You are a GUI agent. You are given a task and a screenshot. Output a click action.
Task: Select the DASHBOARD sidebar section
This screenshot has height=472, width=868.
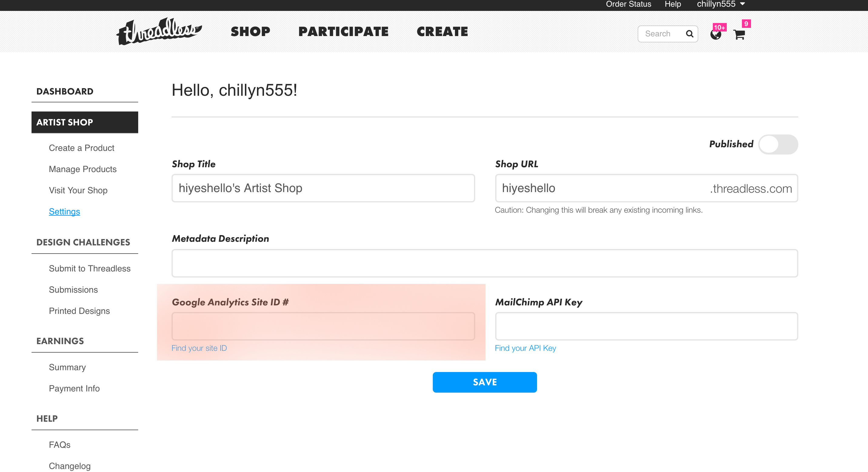(x=65, y=91)
